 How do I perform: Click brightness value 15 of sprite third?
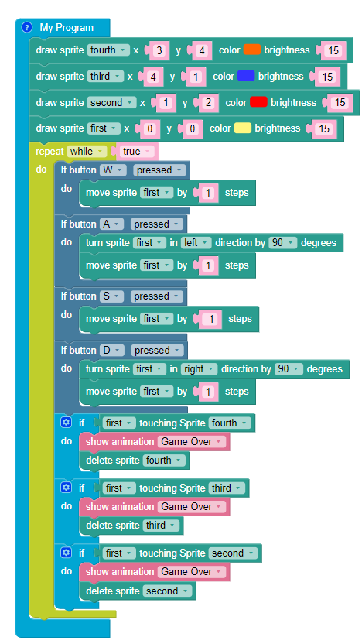pos(327,77)
